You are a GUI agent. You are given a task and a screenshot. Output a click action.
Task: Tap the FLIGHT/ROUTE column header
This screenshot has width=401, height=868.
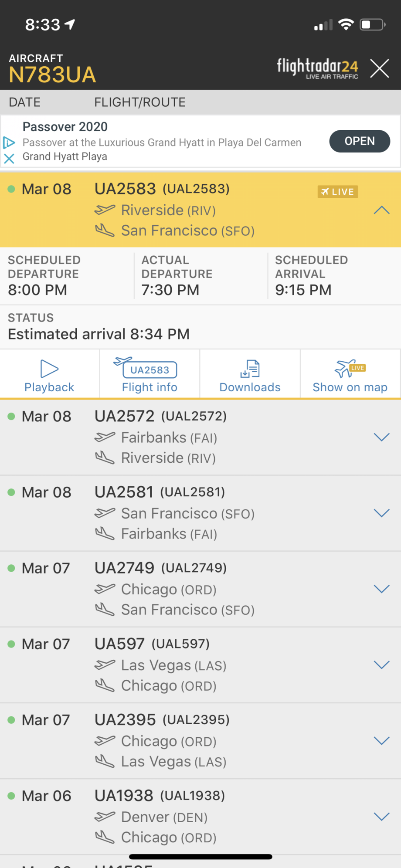click(x=140, y=102)
